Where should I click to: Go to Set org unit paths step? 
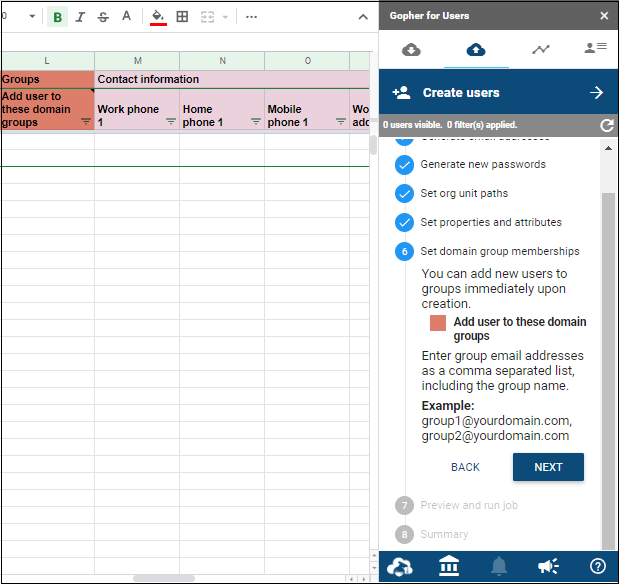(464, 193)
